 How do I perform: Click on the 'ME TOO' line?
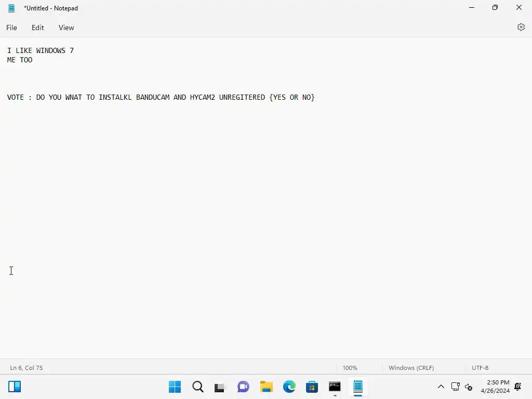pos(20,60)
